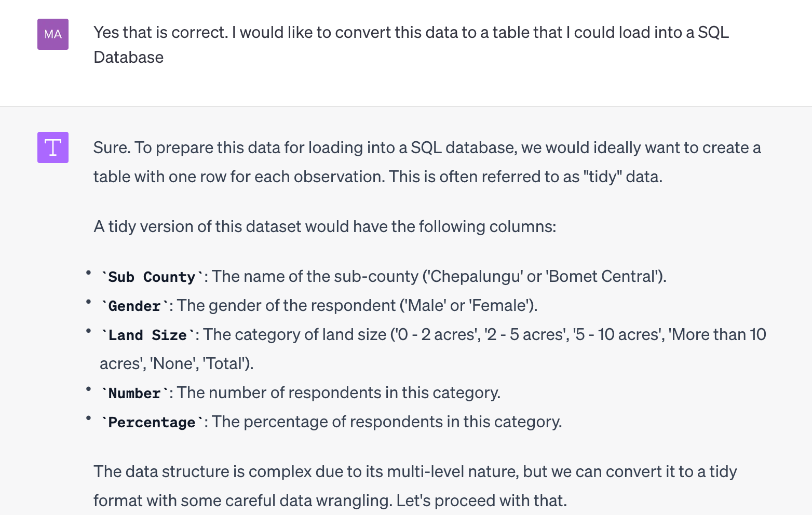Click the assistant T avatar icon
The width and height of the screenshot is (812, 515).
point(53,147)
